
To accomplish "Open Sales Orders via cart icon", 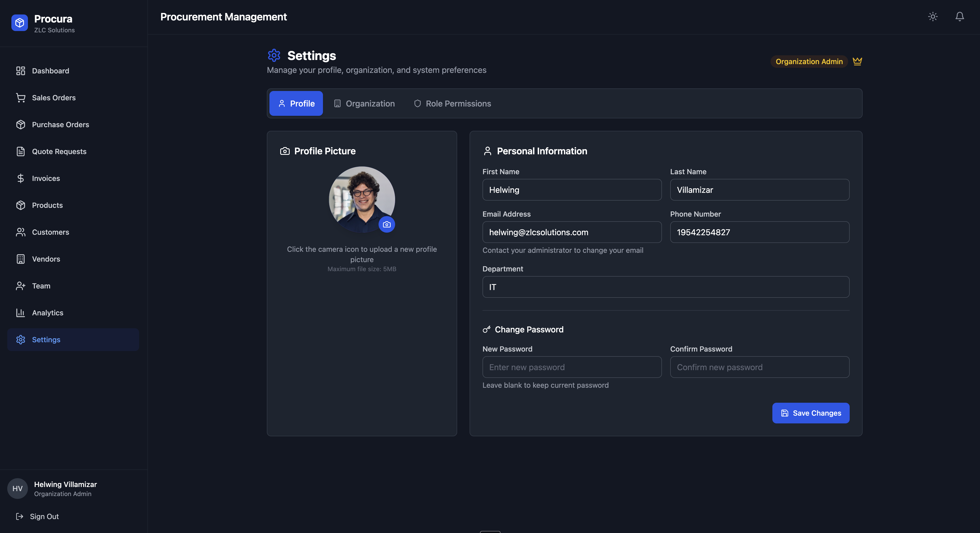I will point(20,98).
